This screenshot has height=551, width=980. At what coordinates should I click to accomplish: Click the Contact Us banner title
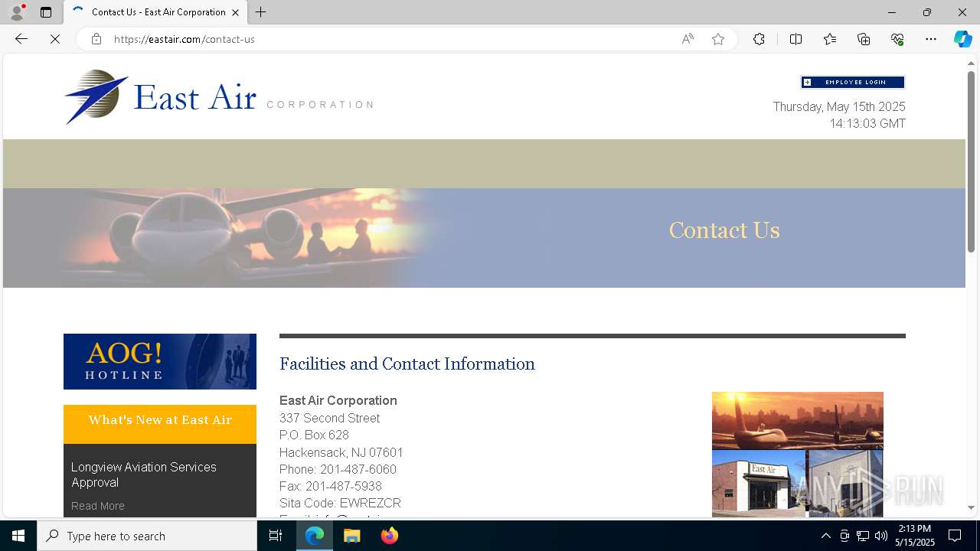click(724, 230)
